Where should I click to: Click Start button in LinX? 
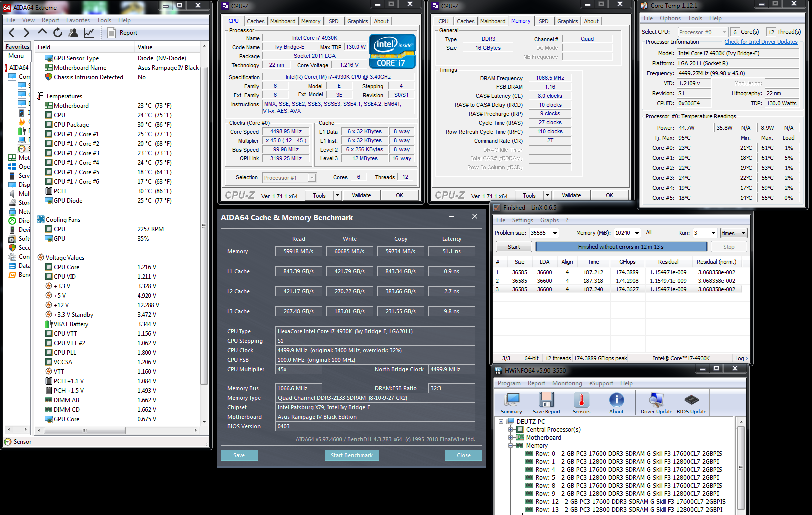pyautogui.click(x=514, y=247)
